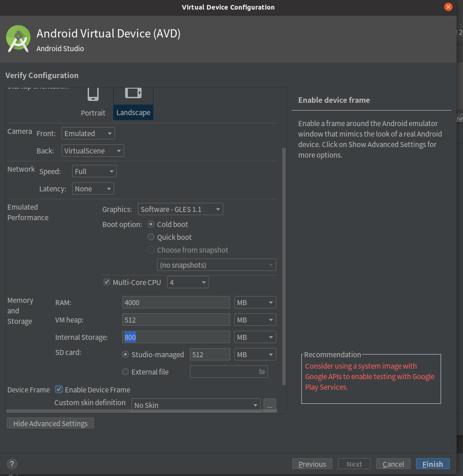Click the ellipsis button next to skin dropdown

pos(270,405)
